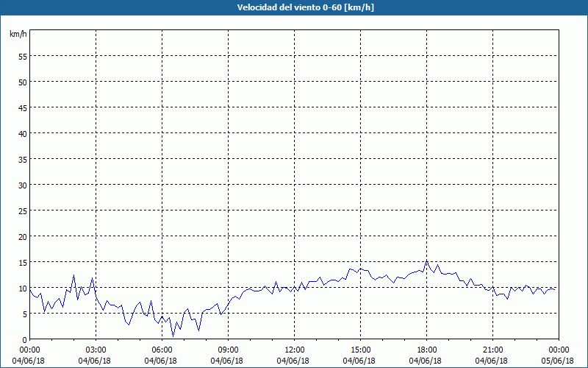
Task: Click the y-axis value 50
Action: [x=23, y=82]
